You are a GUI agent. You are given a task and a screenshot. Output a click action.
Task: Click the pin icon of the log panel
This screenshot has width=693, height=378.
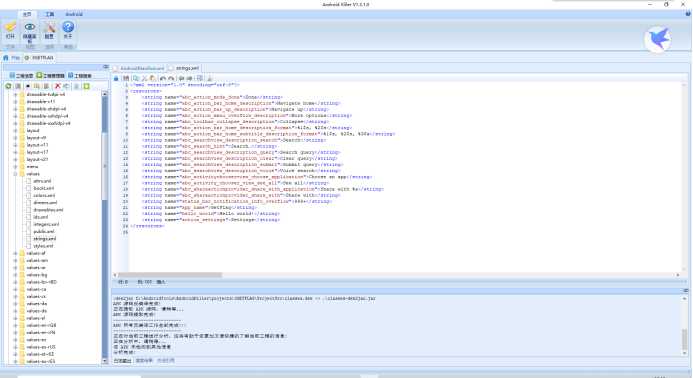[685, 290]
